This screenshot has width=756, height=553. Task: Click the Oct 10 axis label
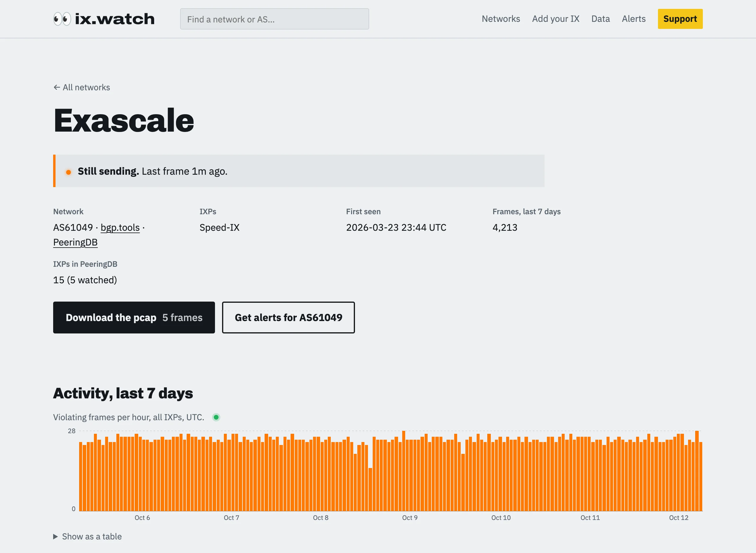pos(501,518)
